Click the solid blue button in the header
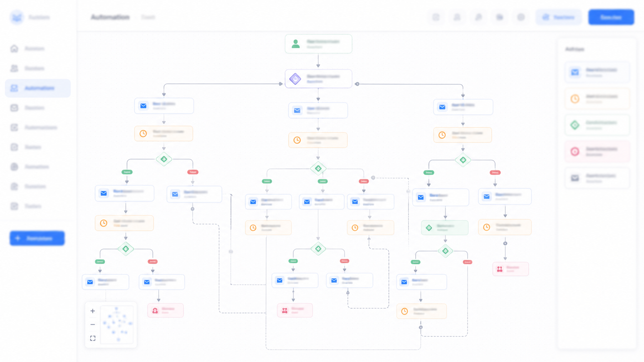Screen dimensions: 644x362 coord(611,17)
